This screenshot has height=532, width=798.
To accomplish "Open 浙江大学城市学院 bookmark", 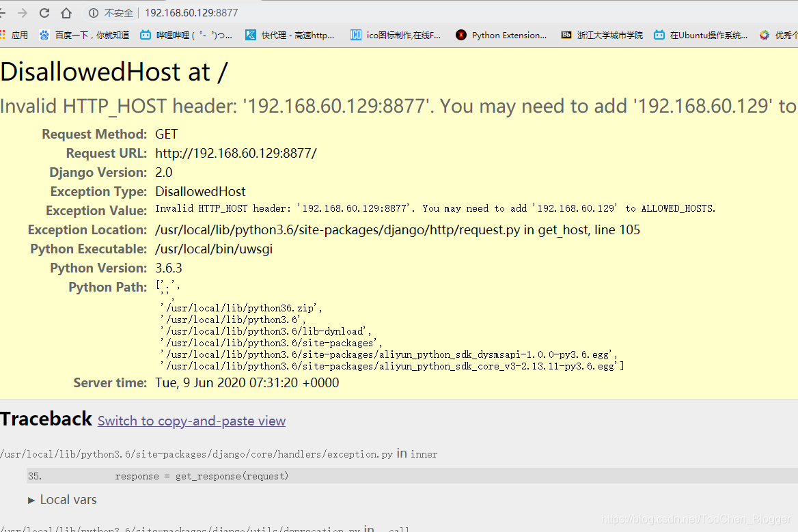I will [601, 35].
